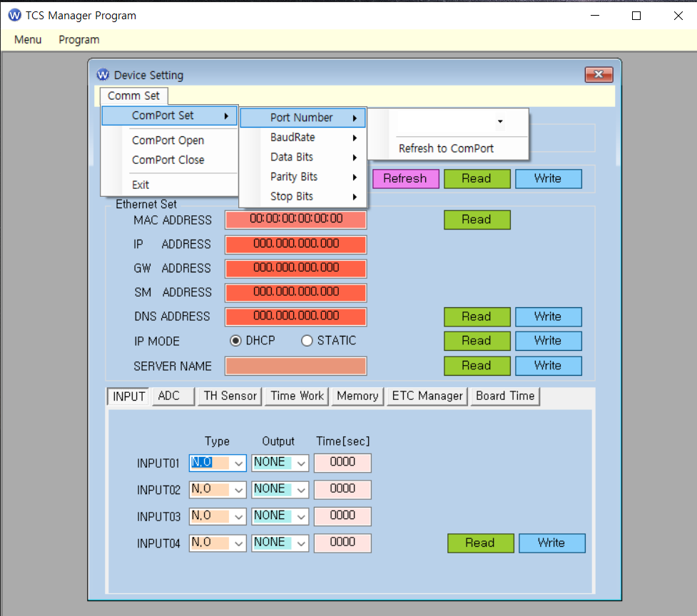The image size is (697, 616).
Task: Click the SERVER NAME field
Action: 295,366
